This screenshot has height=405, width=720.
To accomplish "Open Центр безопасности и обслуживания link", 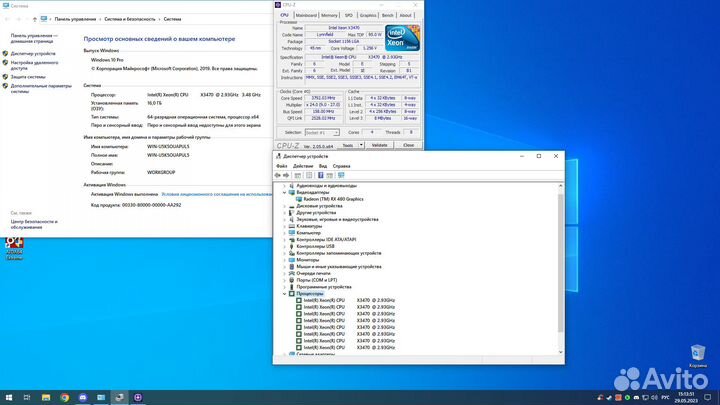I will (x=34, y=225).
